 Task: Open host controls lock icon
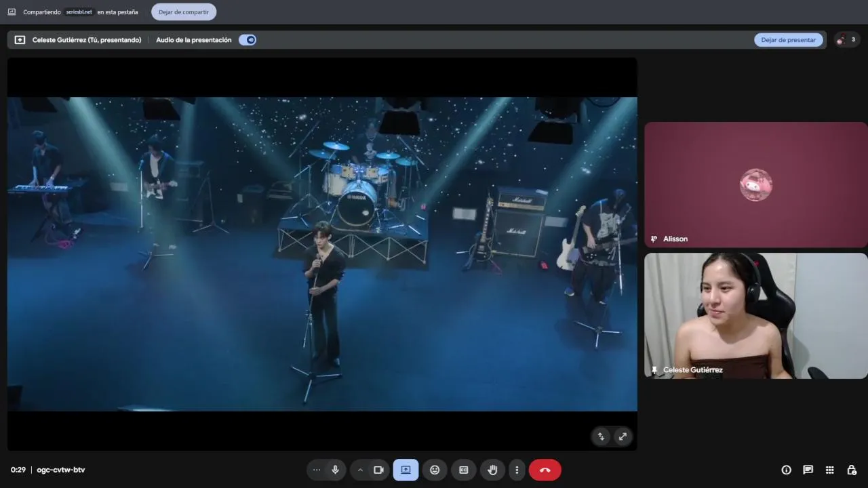click(852, 470)
